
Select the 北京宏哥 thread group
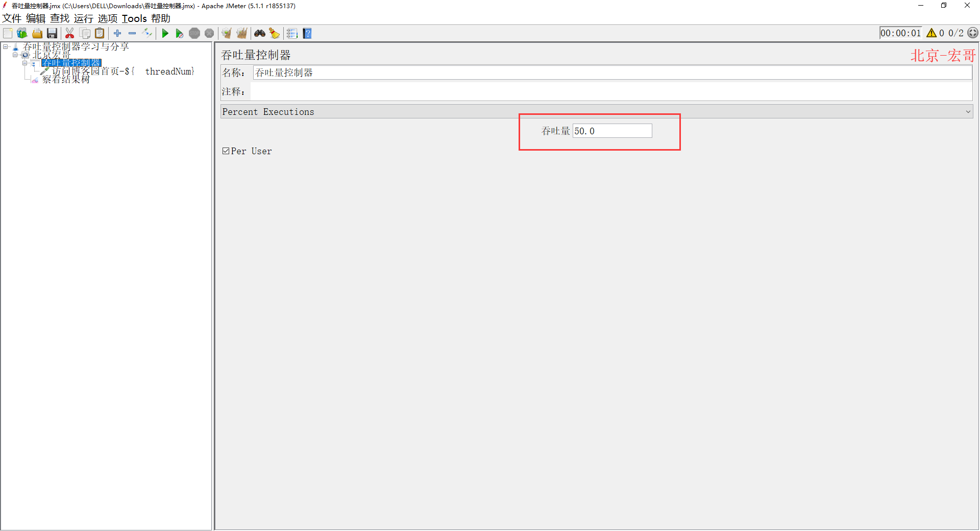click(52, 55)
